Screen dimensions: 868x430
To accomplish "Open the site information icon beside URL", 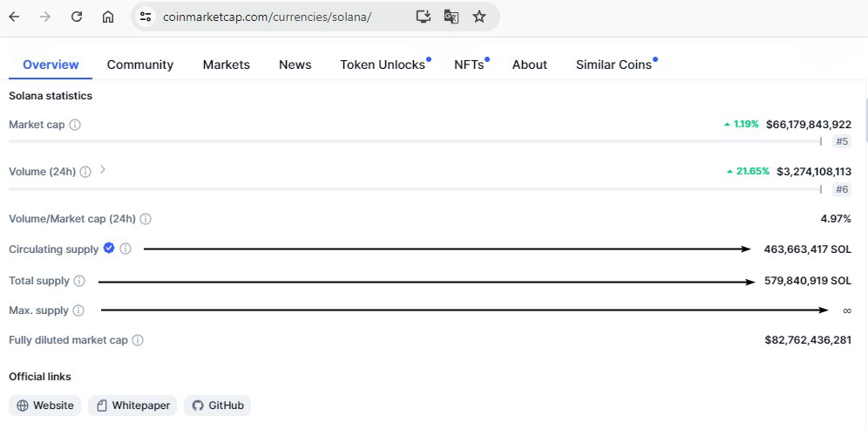I will (x=146, y=17).
